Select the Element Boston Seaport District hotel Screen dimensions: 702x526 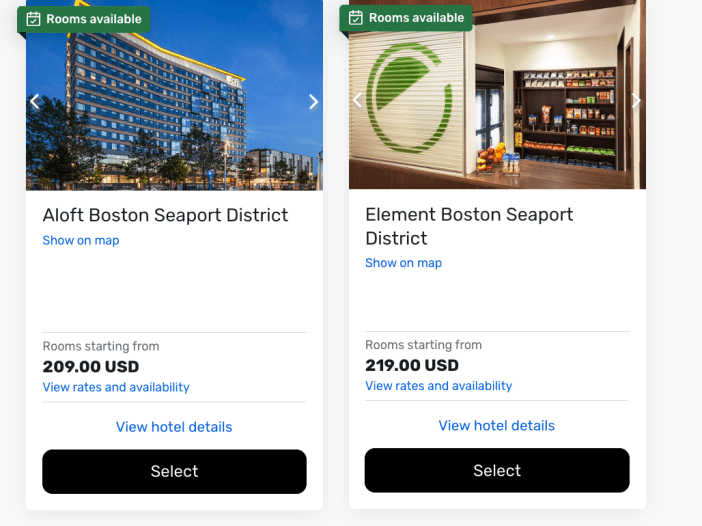(497, 470)
